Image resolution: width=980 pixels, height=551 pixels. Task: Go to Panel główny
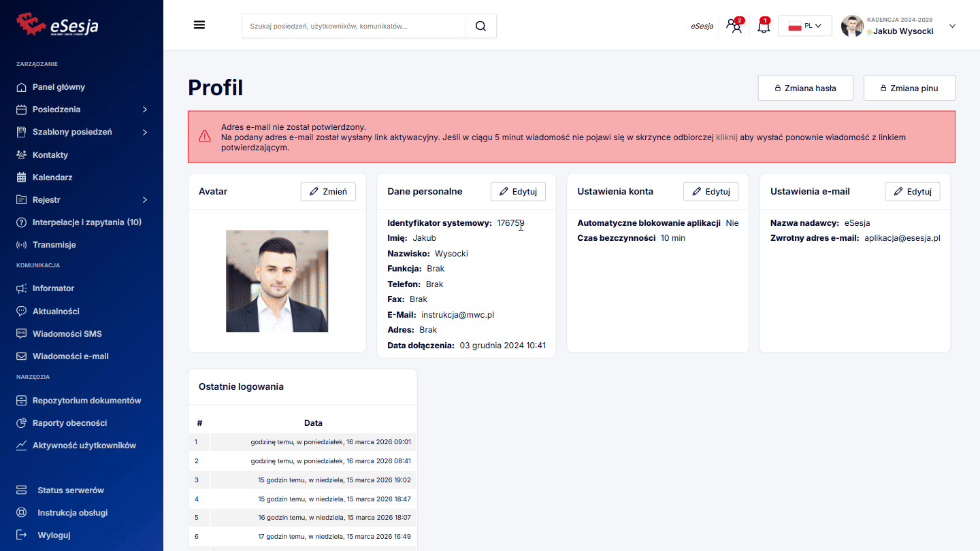coord(59,87)
